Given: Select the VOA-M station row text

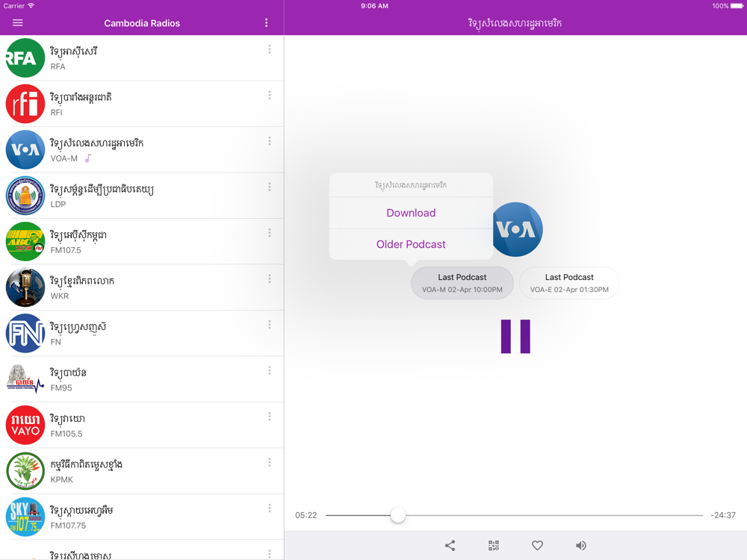Looking at the screenshot, I should (96, 149).
